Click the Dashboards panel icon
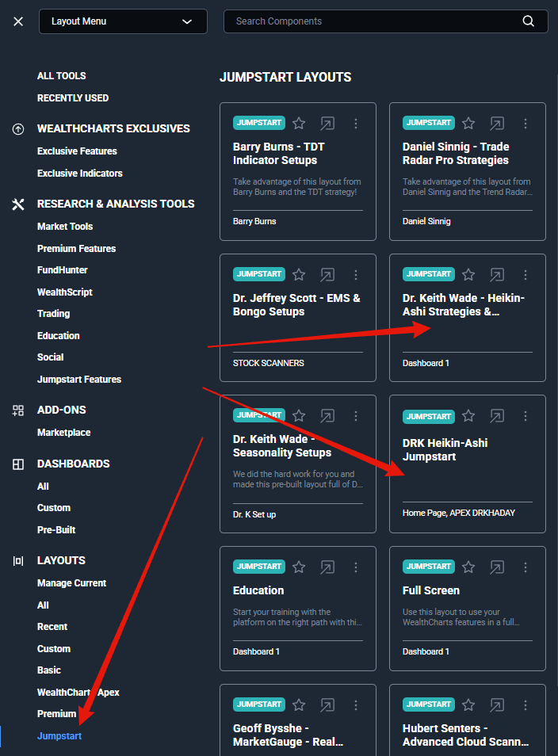This screenshot has width=558, height=756. click(18, 464)
